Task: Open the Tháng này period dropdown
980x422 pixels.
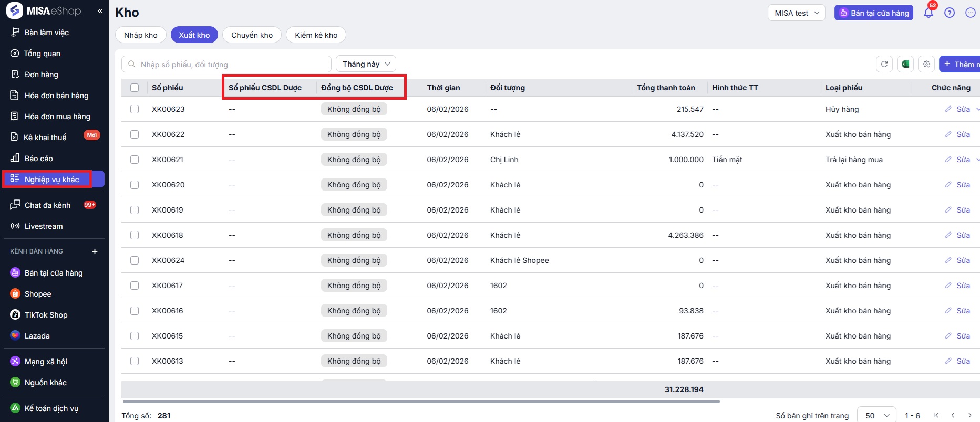Action: [366, 64]
